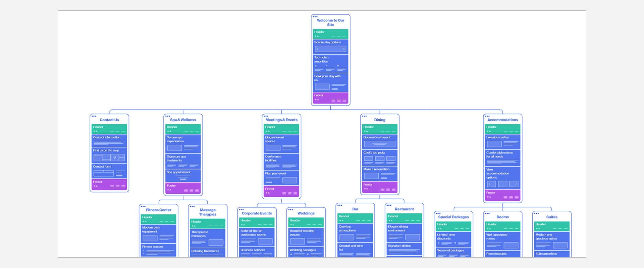Select the Contact form section

[109, 171]
